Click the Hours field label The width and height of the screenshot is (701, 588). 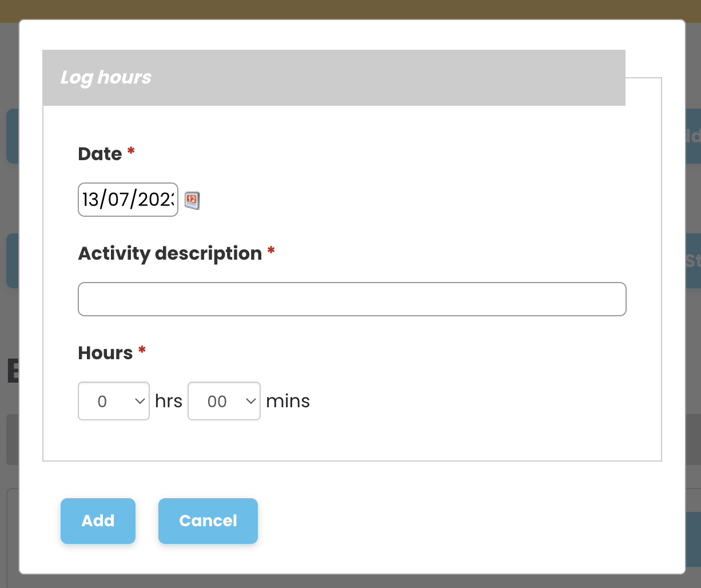point(106,353)
